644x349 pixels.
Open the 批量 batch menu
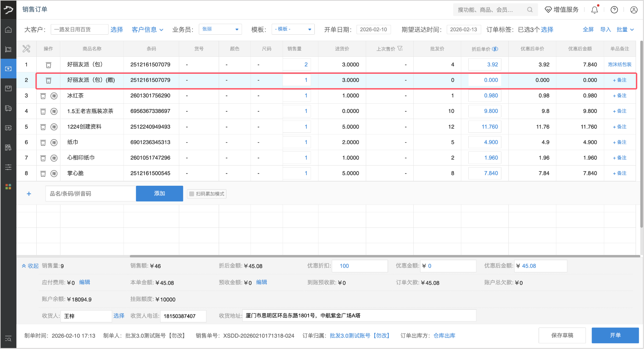[625, 30]
